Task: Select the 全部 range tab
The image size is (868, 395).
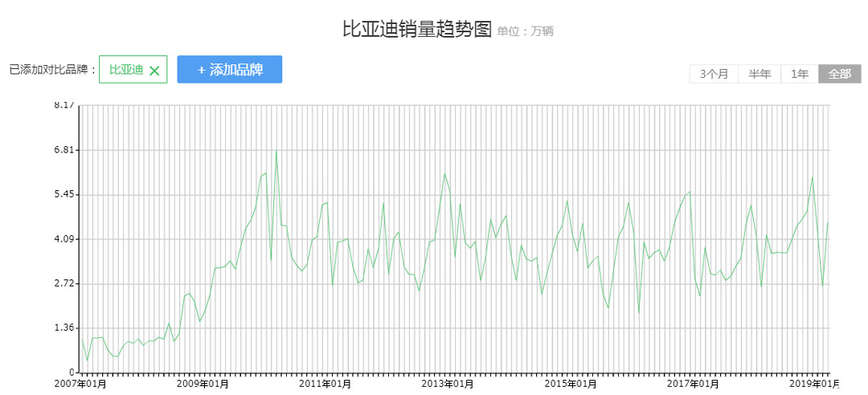Action: (840, 74)
